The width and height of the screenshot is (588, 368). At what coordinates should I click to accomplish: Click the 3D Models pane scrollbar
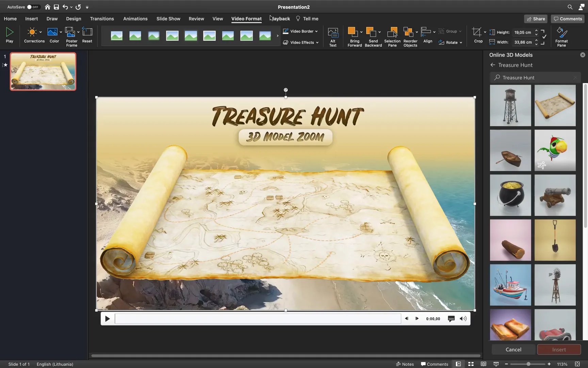(x=585, y=156)
